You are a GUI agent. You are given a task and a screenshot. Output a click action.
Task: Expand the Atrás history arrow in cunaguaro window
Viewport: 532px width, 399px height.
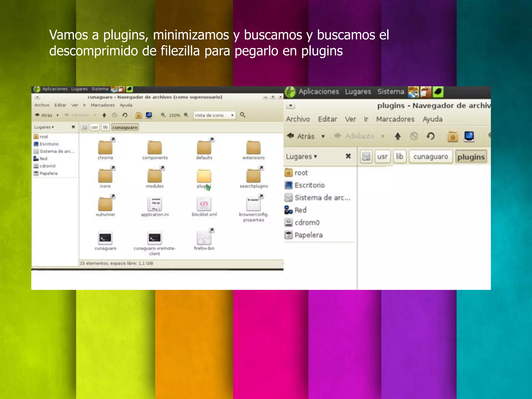57,115
